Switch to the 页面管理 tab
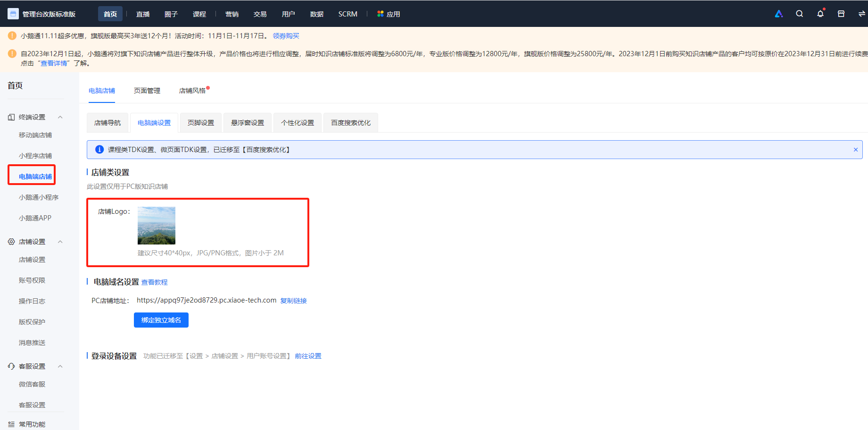 [147, 91]
